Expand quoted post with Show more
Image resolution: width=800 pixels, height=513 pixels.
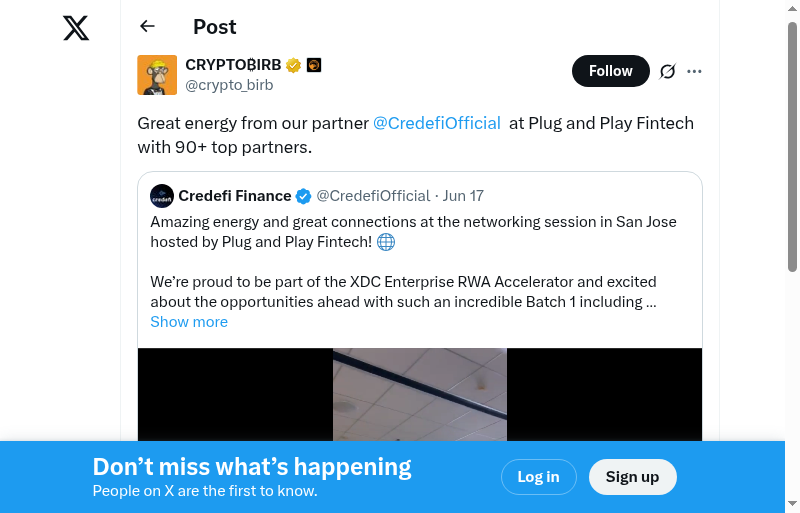tap(189, 322)
